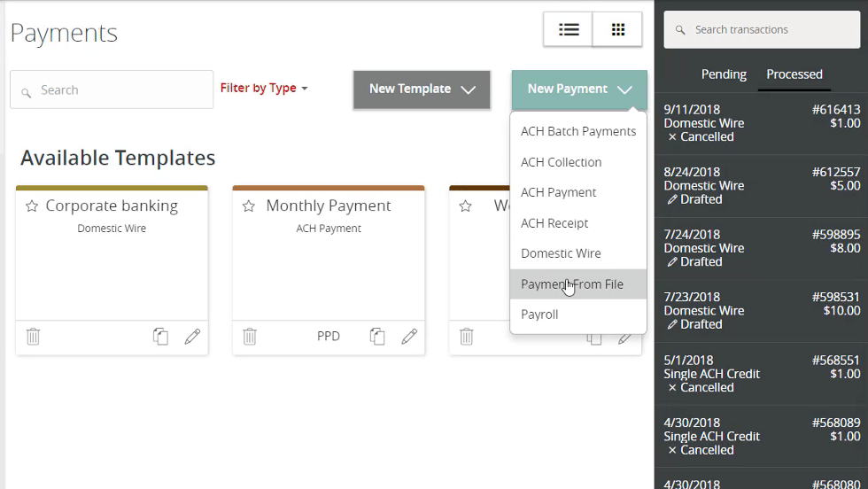
Task: Copy the Monthly Payment template
Action: [377, 337]
